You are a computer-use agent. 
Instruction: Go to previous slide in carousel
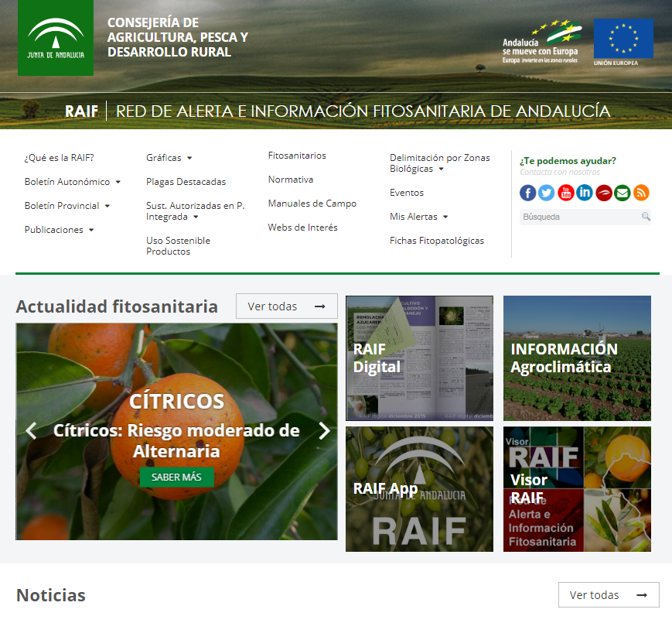(31, 431)
